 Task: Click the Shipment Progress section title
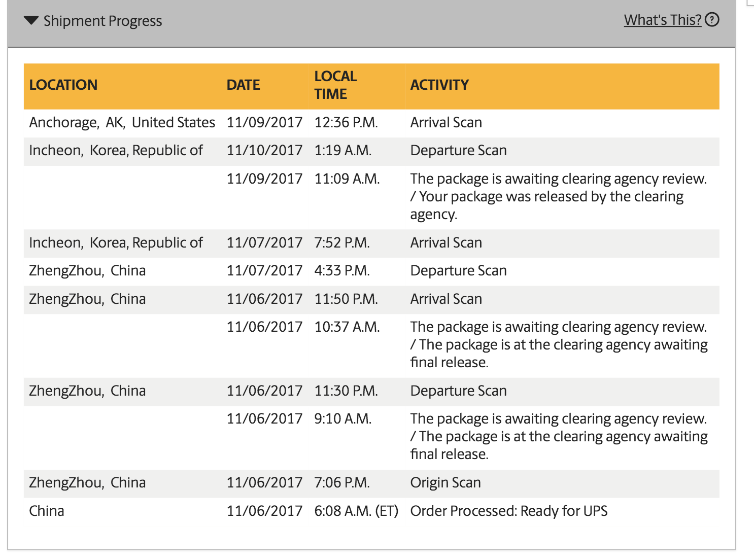click(x=102, y=21)
